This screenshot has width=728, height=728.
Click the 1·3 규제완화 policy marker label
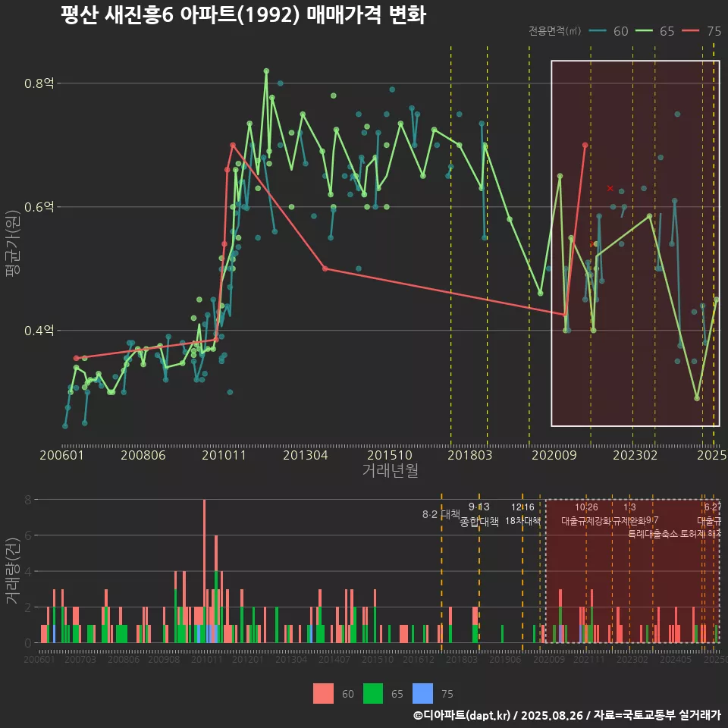629,514
